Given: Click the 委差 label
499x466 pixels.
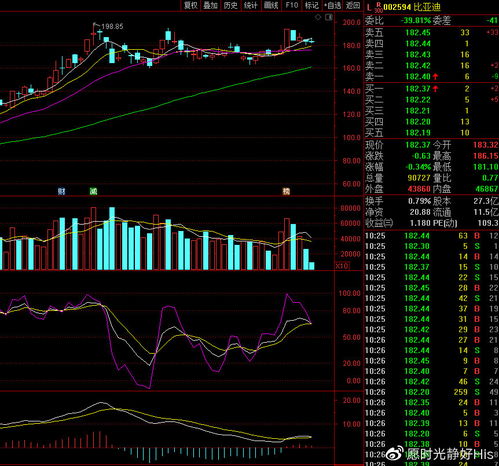Looking at the screenshot, I should pos(442,21).
